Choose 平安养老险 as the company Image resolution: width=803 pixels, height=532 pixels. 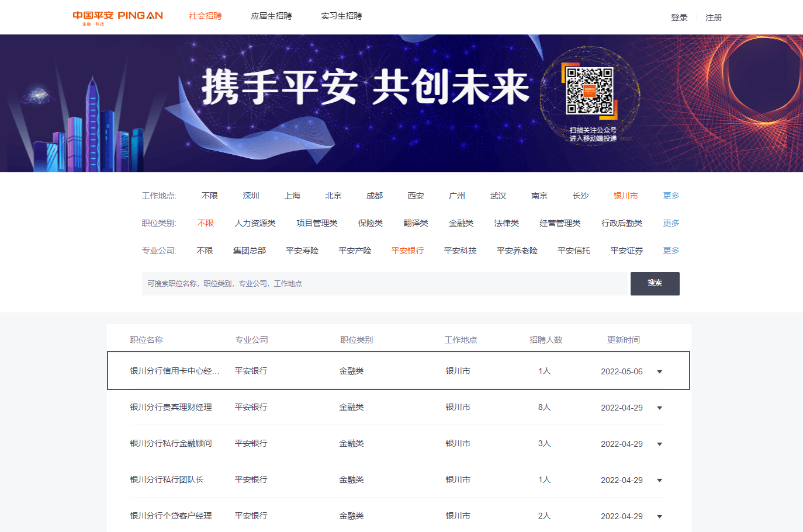click(517, 251)
